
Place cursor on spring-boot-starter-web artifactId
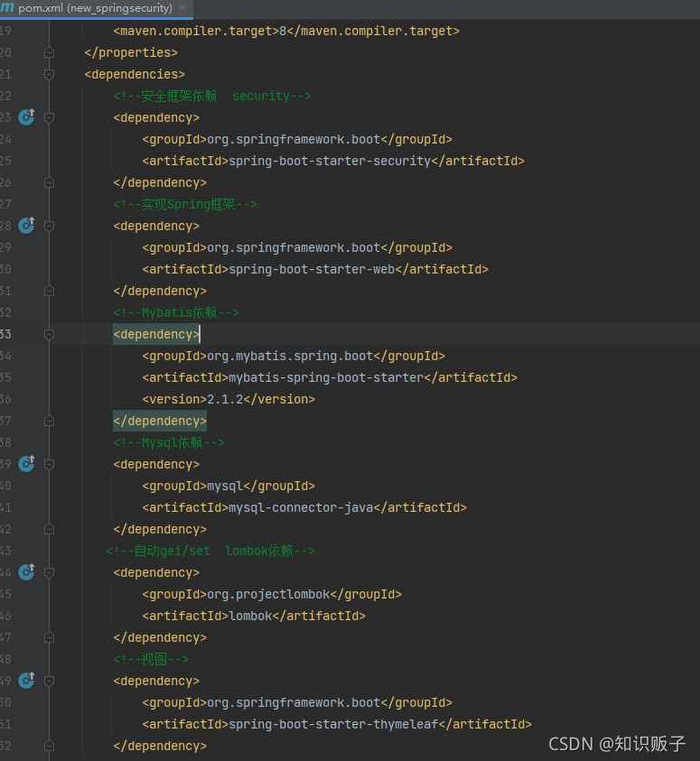(x=315, y=269)
